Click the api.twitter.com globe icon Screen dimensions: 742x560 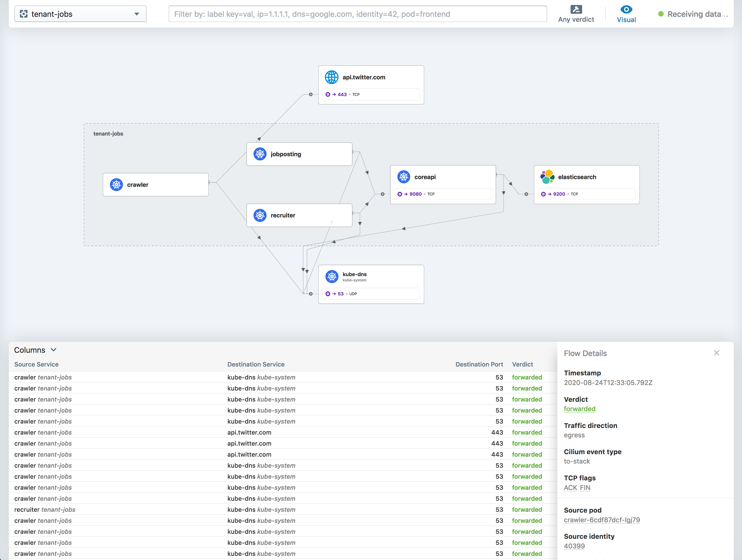point(331,77)
